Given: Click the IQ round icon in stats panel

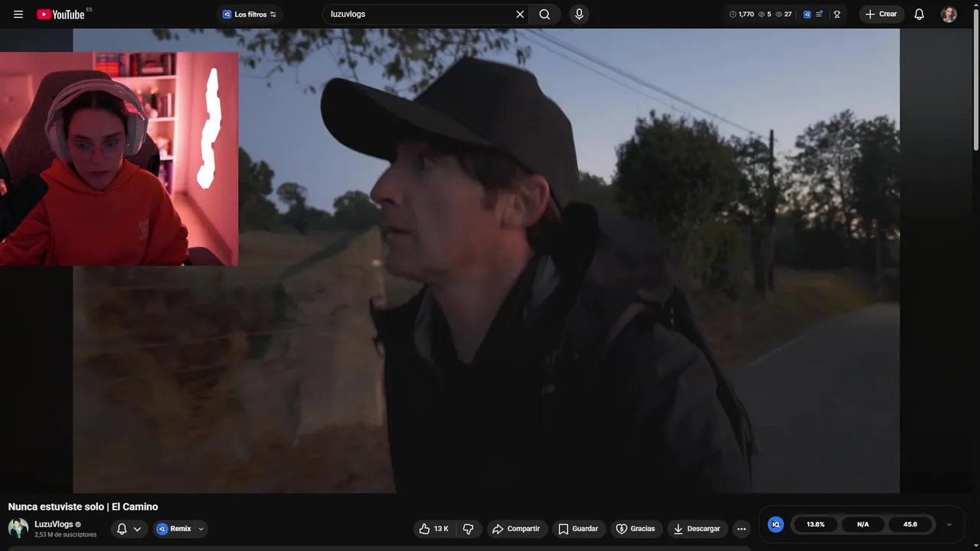Looking at the screenshot, I should [x=776, y=524].
